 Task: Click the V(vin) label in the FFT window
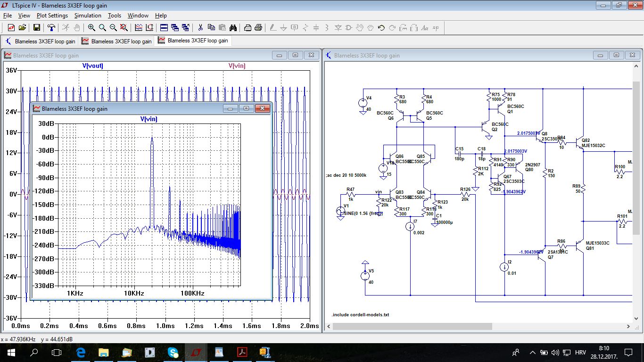click(x=149, y=119)
